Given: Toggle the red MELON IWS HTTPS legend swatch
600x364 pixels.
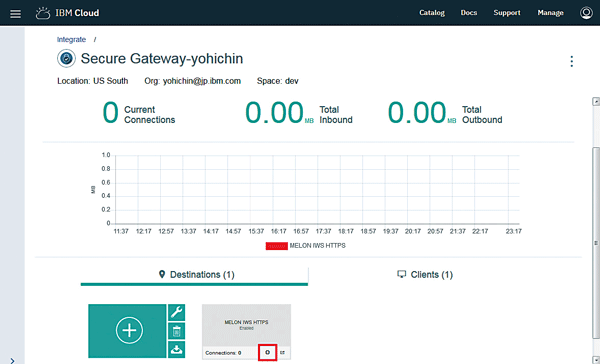Looking at the screenshot, I should [x=277, y=246].
